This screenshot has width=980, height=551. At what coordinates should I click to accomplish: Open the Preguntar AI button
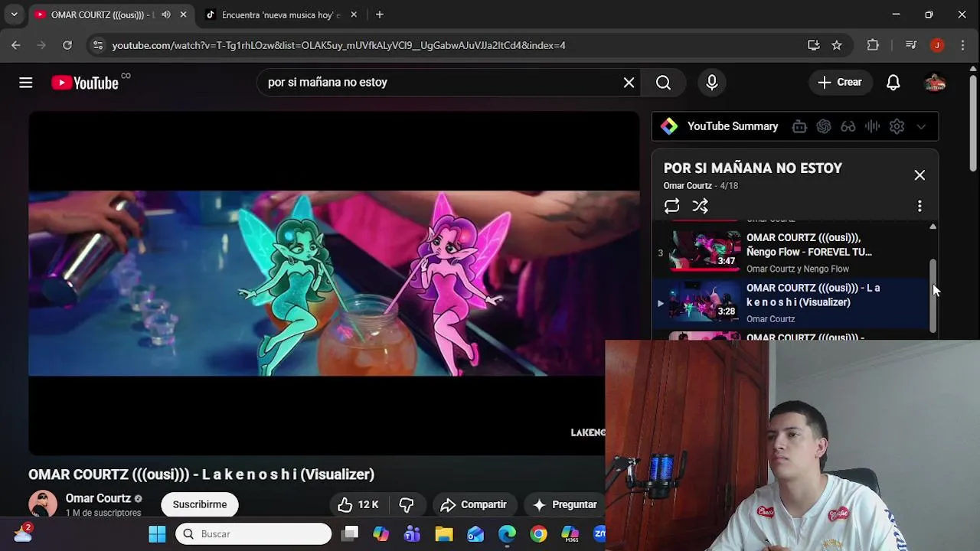565,504
